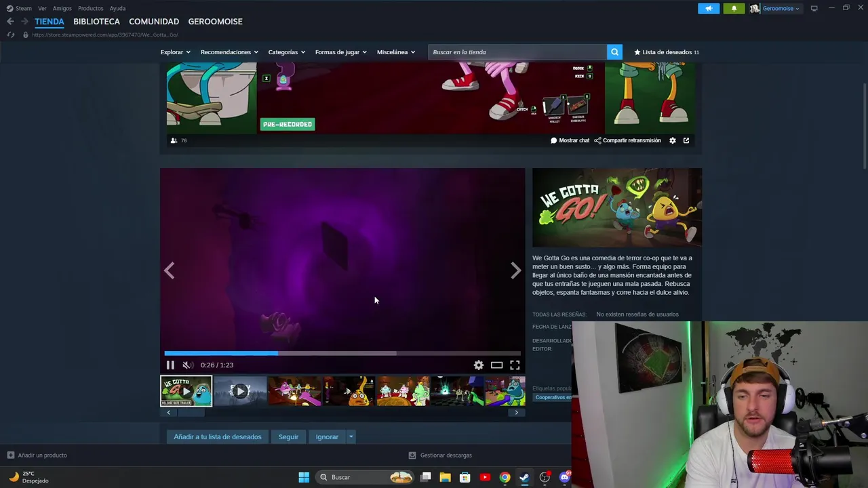Open the Productos menu
The height and width of the screenshot is (488, 868).
tap(91, 8)
